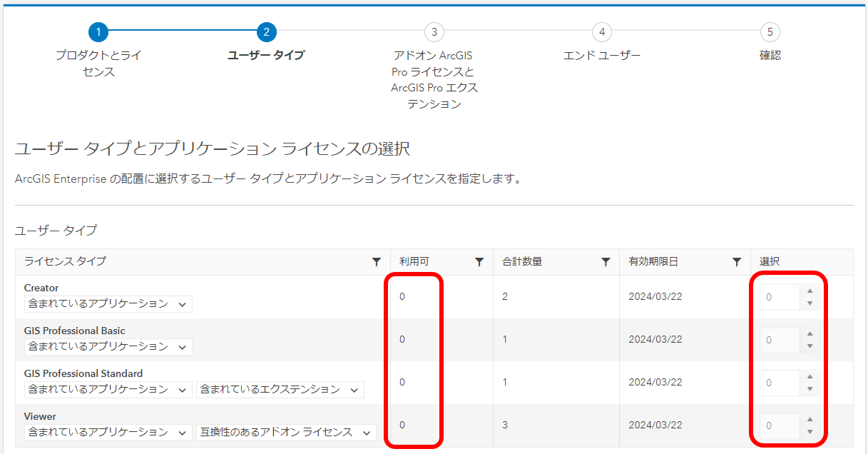Decrease Viewer selection quantity arrow
The image size is (868, 454).
coord(809,432)
